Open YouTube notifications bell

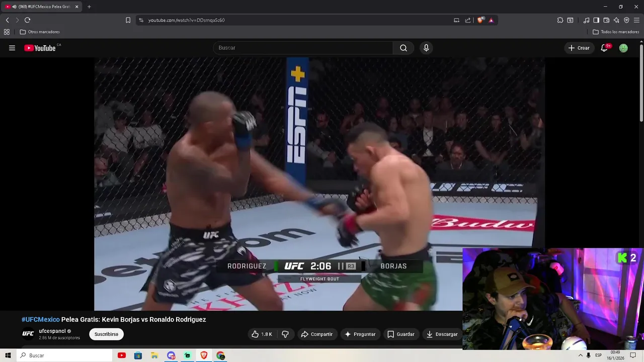604,48
